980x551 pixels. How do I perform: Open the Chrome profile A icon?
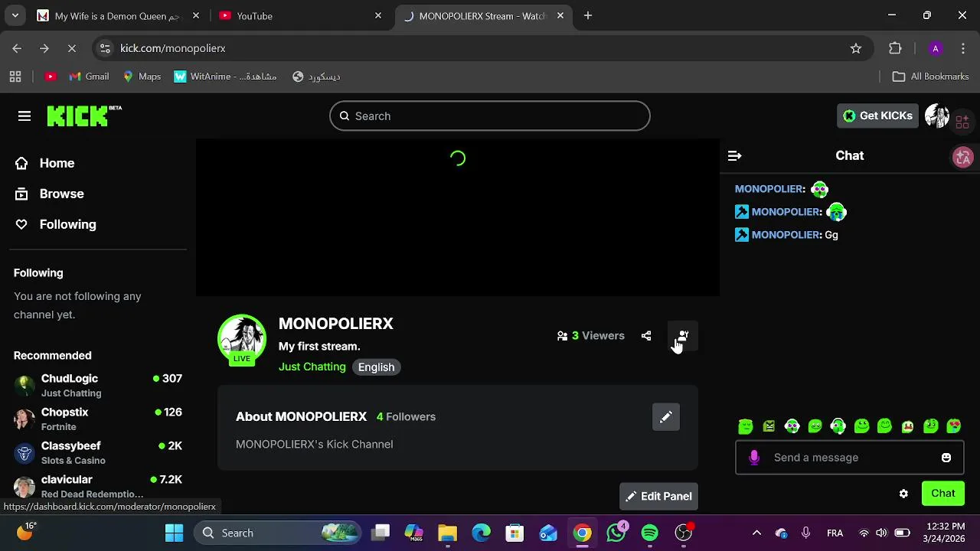(935, 48)
